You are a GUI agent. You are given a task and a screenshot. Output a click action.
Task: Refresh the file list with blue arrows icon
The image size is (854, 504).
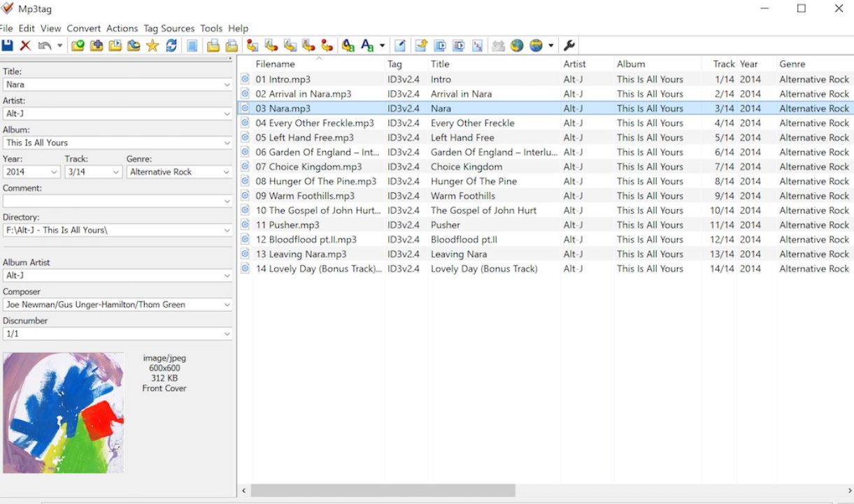coord(171,45)
